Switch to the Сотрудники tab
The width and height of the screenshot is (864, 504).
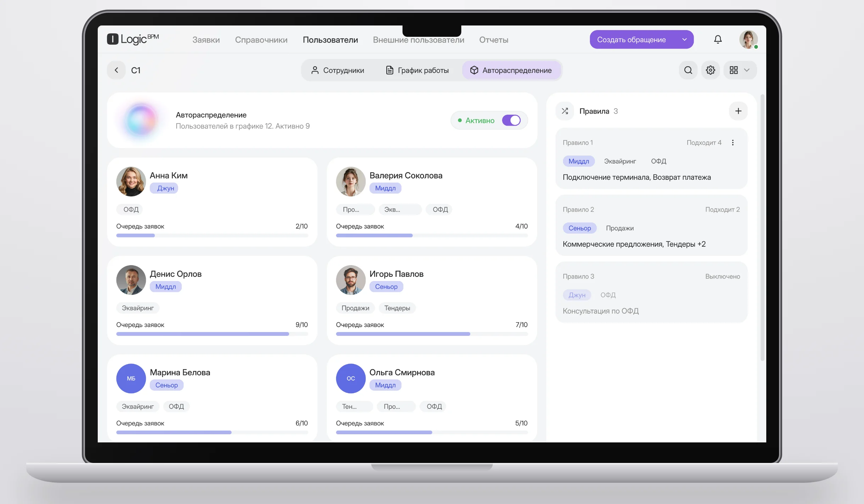337,70
